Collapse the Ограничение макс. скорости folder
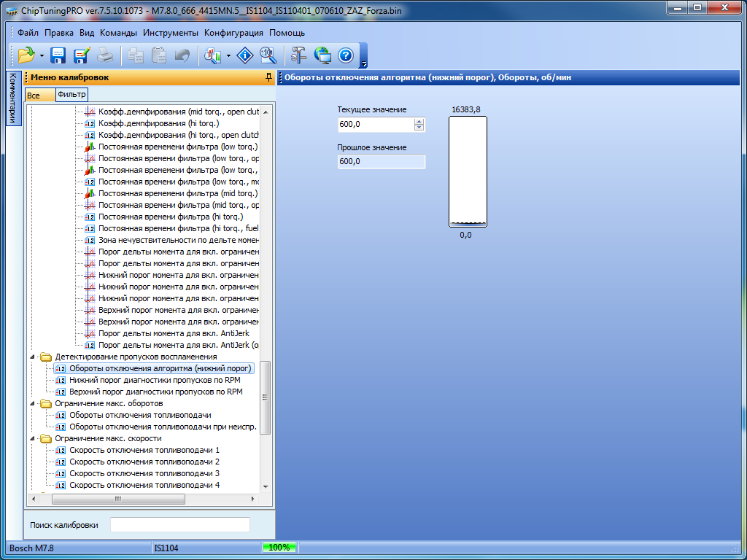This screenshot has height=560, width=747. click(32, 438)
